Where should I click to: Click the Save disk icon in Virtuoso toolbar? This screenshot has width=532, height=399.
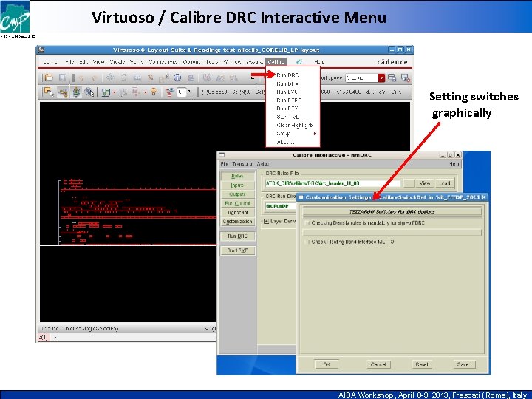coord(62,78)
